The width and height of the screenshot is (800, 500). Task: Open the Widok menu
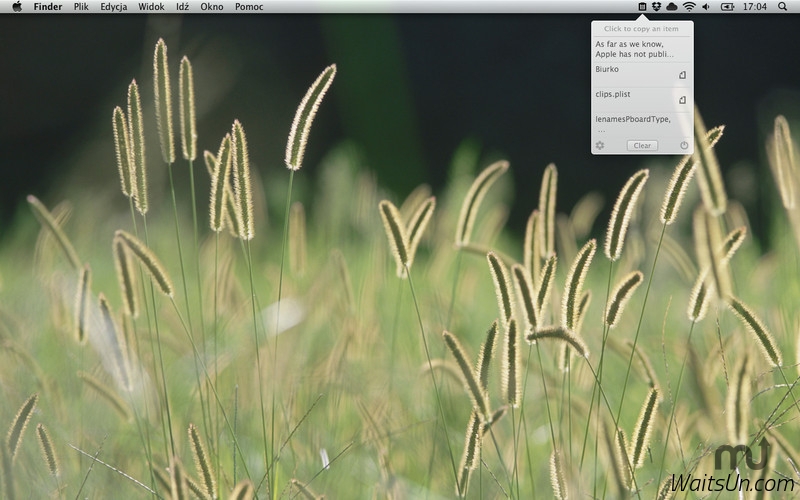point(151,7)
